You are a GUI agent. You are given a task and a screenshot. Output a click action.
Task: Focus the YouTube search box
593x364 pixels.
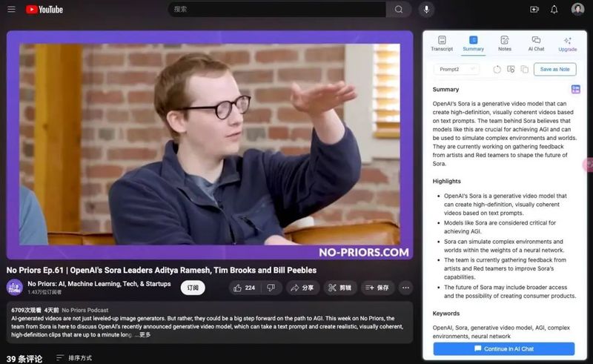277,9
